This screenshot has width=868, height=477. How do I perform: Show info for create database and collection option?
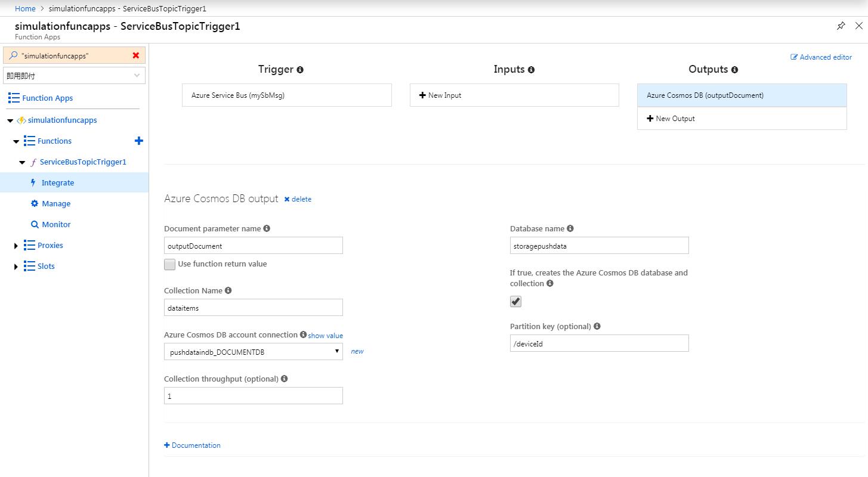[x=550, y=283]
